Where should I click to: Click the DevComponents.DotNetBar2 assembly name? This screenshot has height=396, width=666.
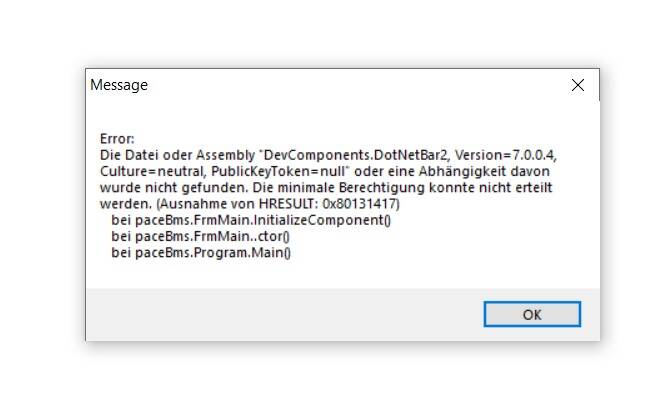[x=355, y=155]
